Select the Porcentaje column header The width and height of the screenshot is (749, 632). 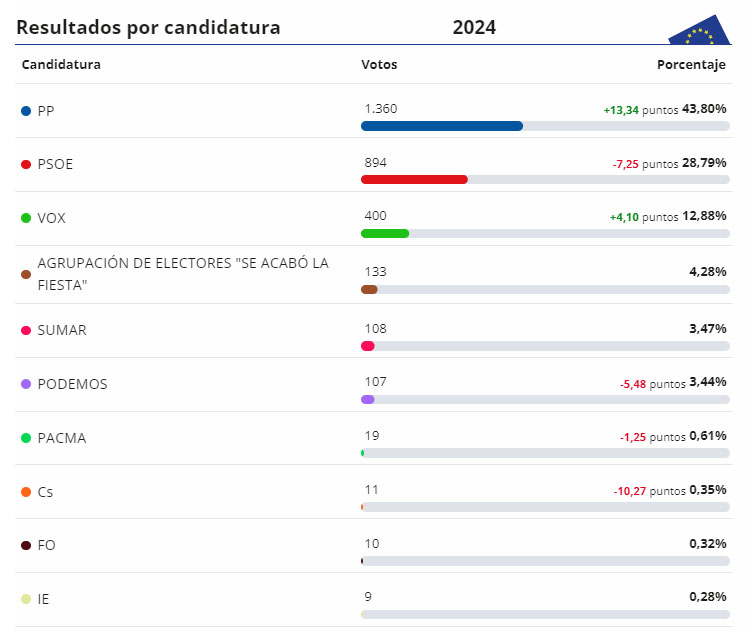click(x=691, y=65)
